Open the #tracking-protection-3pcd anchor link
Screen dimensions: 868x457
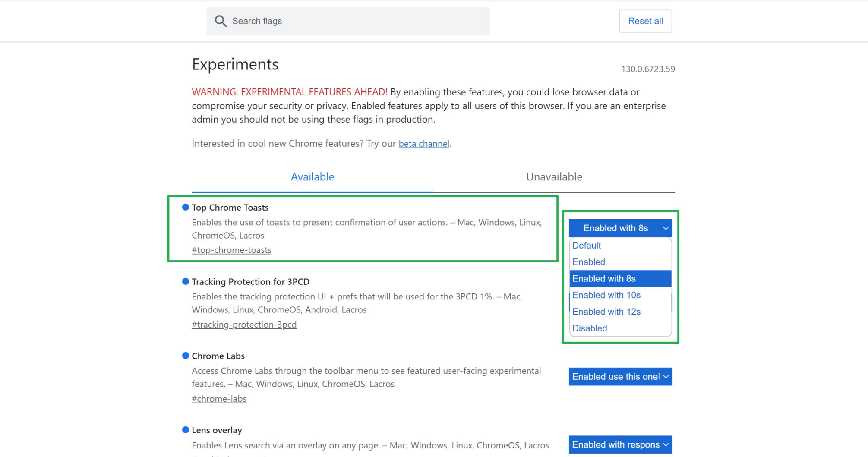click(244, 325)
